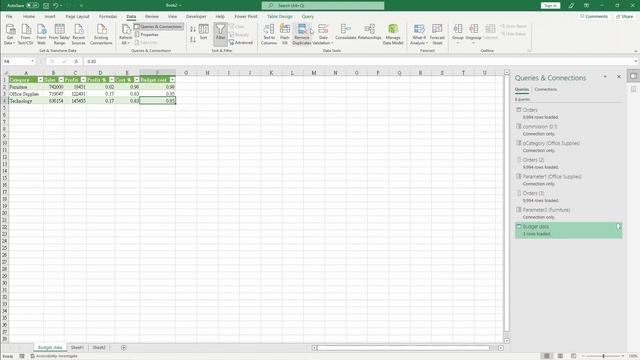Select the Office Supplies cell
The image size is (640, 360).
(x=26, y=94)
